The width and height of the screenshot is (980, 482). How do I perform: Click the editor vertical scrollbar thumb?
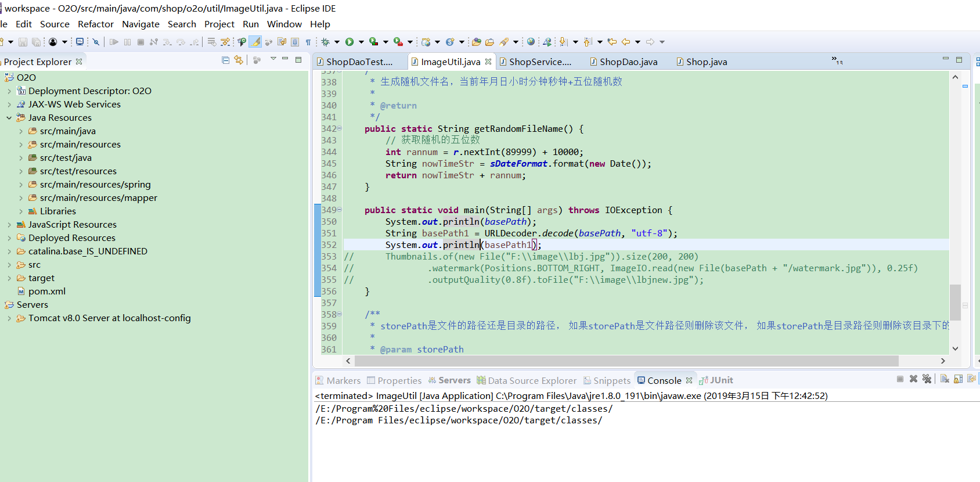tap(955, 302)
